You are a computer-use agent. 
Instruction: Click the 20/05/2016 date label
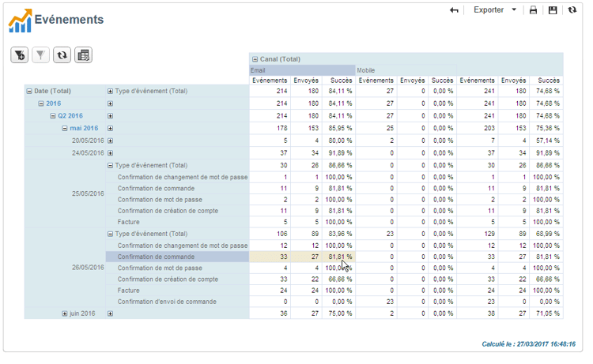88,141
